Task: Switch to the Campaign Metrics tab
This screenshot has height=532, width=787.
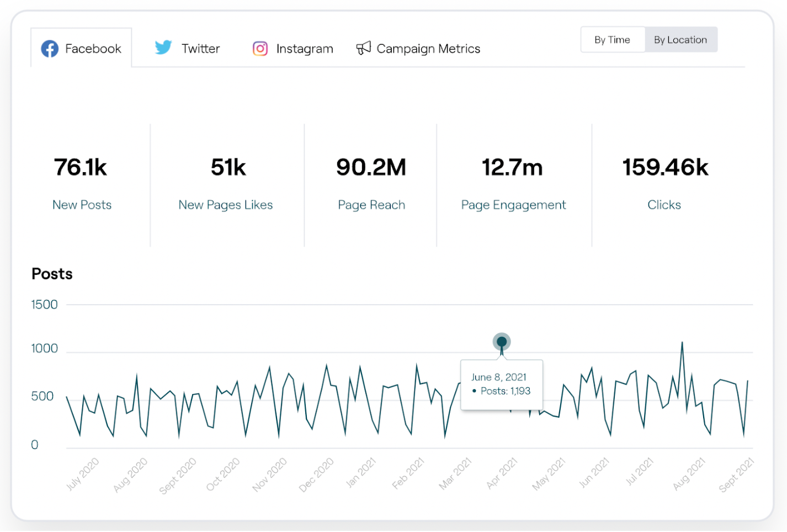Action: pos(428,49)
